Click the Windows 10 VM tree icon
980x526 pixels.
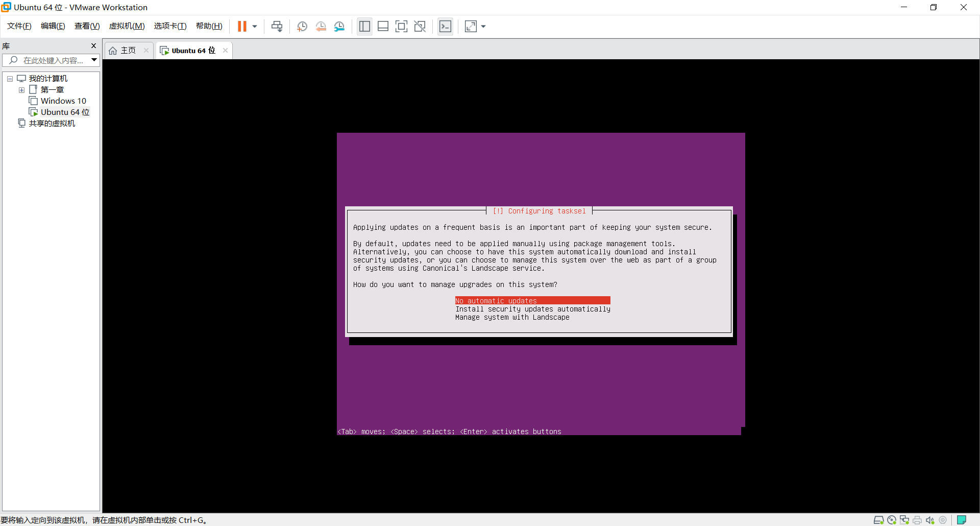click(34, 101)
